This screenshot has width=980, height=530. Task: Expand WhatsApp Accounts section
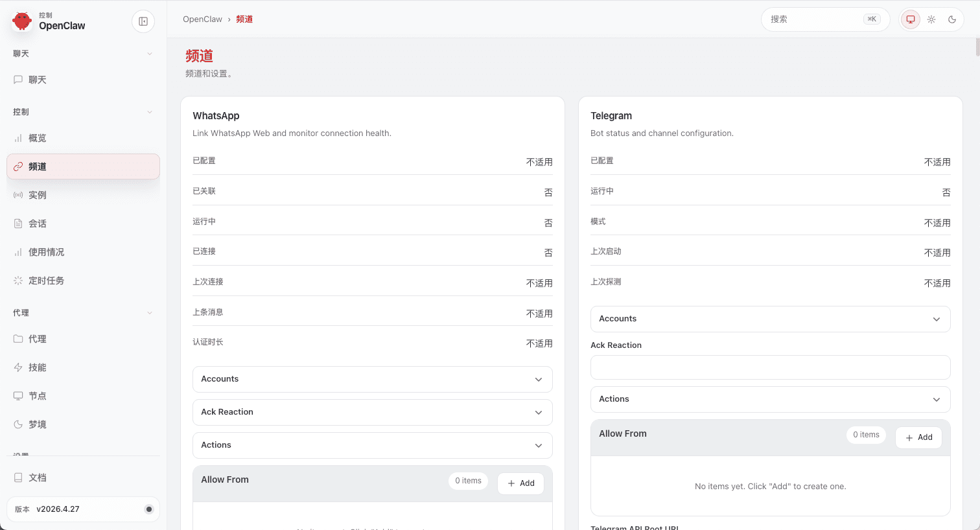point(373,379)
